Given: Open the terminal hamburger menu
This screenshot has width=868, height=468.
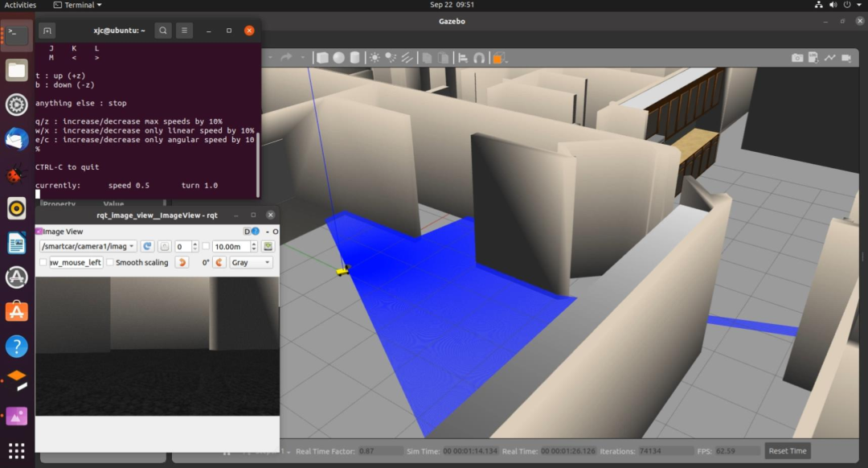Looking at the screenshot, I should click(184, 31).
